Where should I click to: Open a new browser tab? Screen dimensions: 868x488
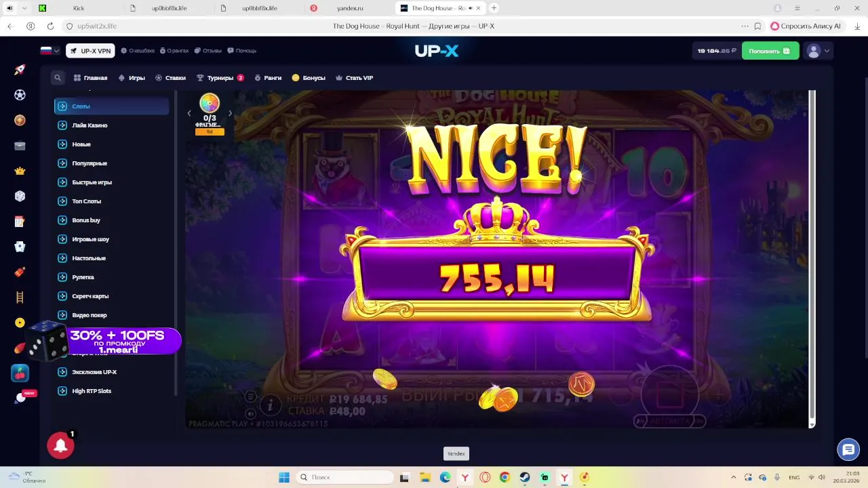pos(494,8)
